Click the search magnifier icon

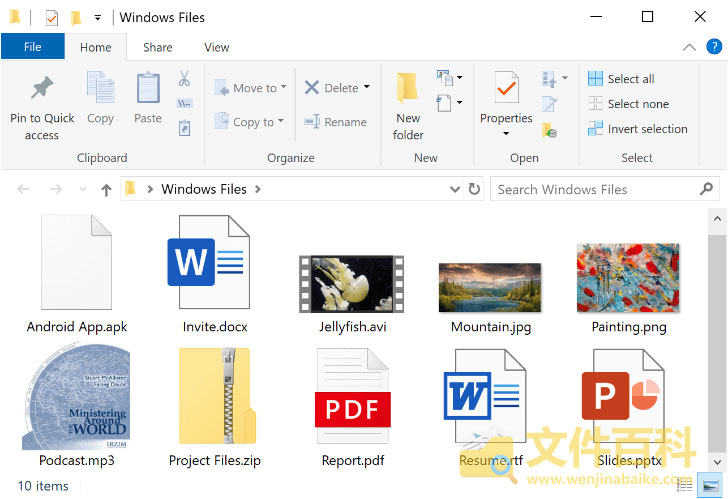pos(706,188)
